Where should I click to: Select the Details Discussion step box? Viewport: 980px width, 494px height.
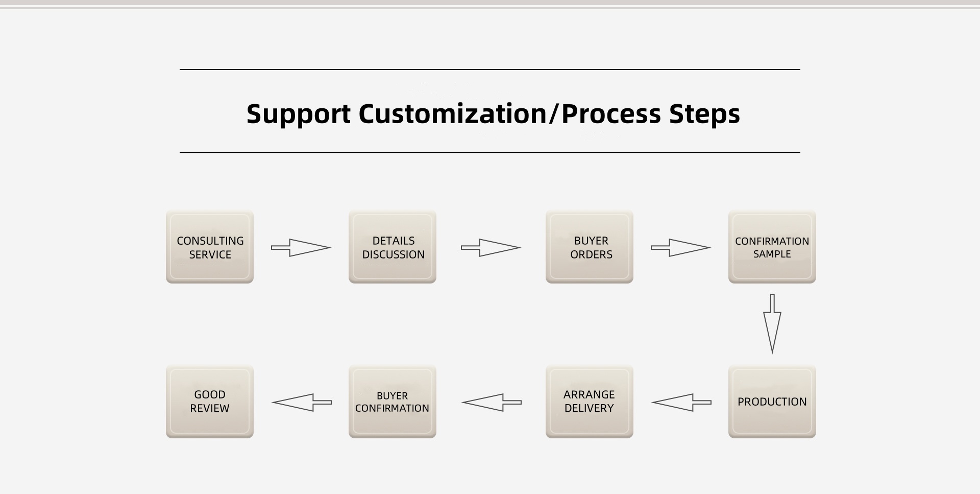[x=393, y=247]
